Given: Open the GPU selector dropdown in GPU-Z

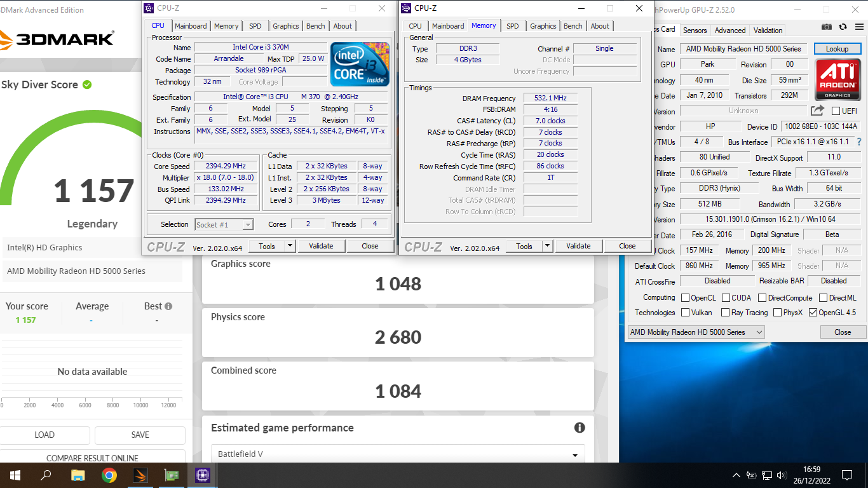Looking at the screenshot, I should pyautogui.click(x=696, y=332).
